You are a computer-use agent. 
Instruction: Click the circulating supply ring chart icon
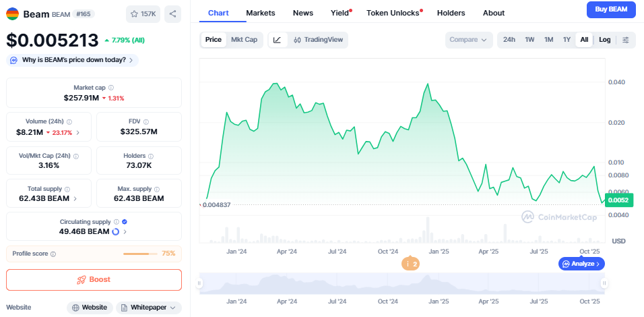pos(115,231)
